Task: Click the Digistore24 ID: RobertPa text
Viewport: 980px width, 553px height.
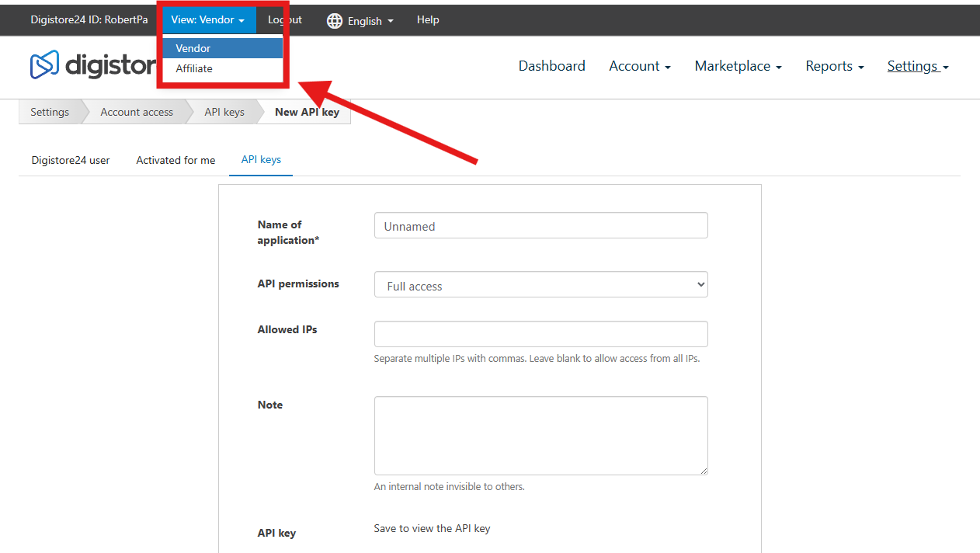Action: 89,20
